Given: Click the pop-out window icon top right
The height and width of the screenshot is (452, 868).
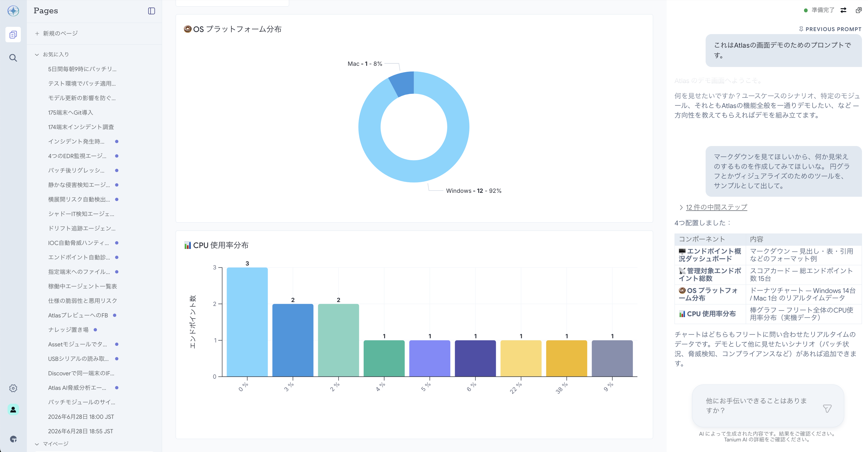Looking at the screenshot, I should [x=859, y=10].
